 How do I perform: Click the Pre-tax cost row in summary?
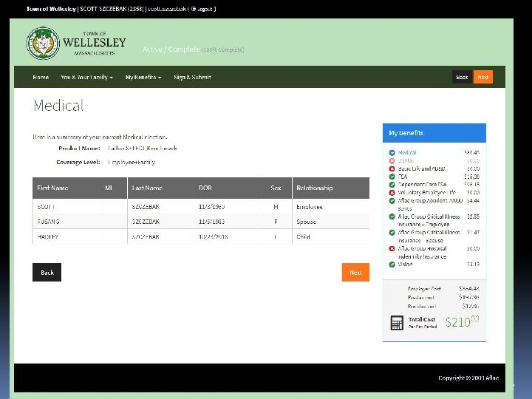[443, 298]
